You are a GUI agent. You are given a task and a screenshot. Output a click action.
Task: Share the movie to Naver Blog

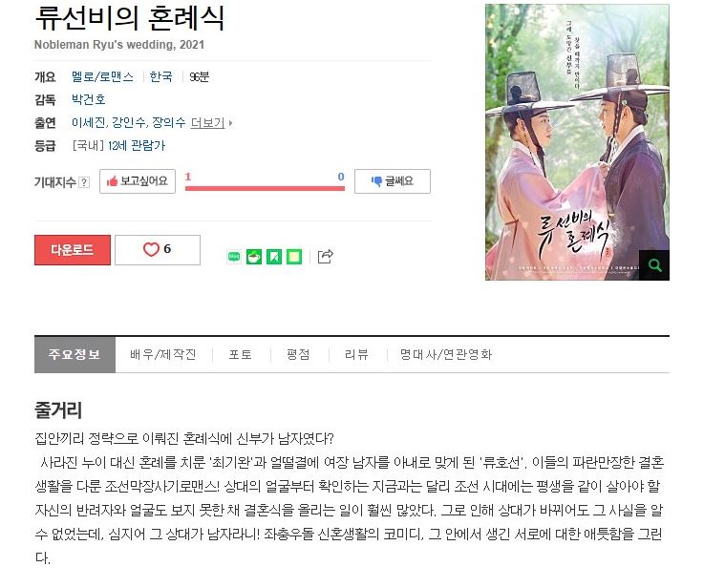click(234, 257)
